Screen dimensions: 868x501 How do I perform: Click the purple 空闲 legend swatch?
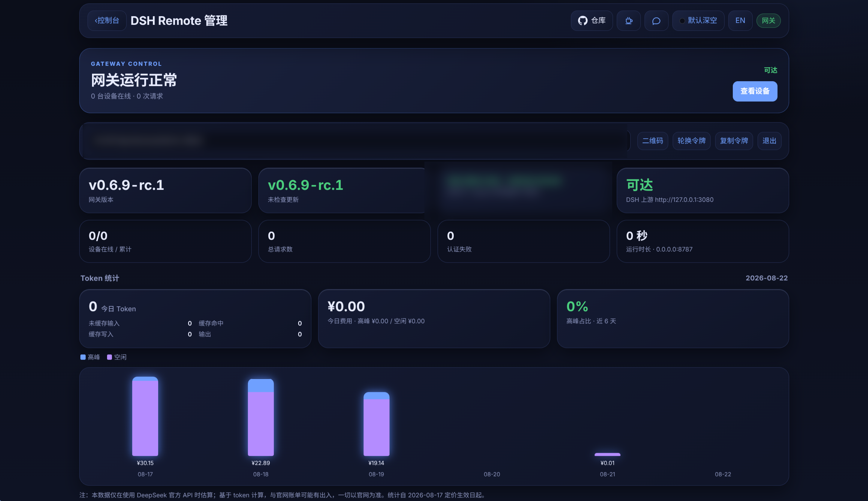109,357
